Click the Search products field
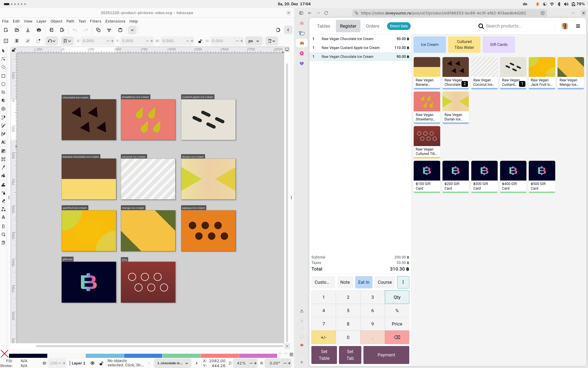 518,26
